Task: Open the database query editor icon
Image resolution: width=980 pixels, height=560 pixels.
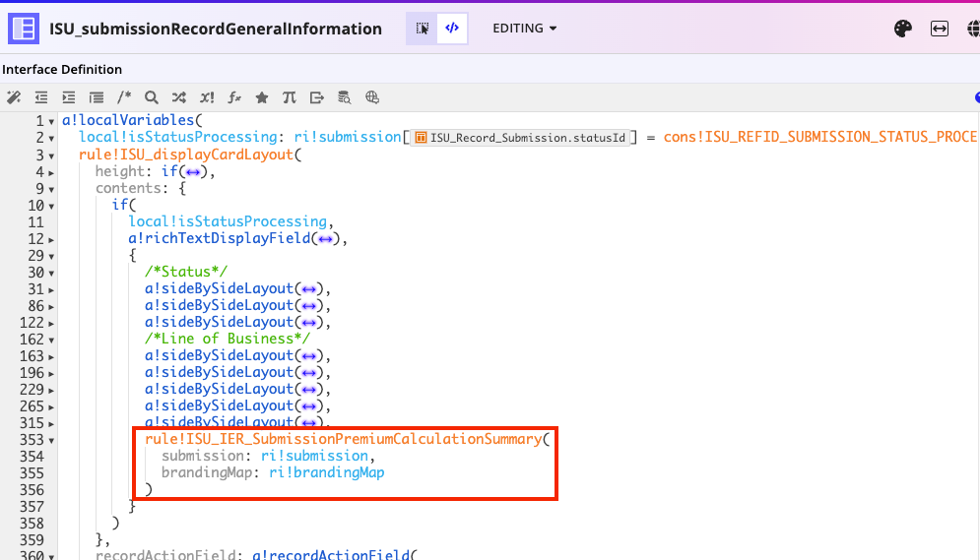Action: [x=345, y=97]
